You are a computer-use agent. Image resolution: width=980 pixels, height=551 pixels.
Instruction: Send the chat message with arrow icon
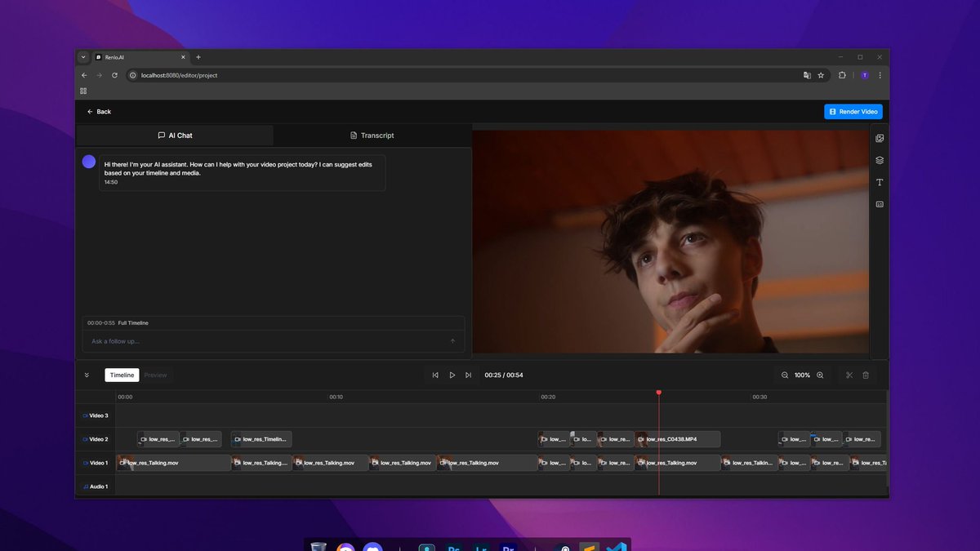(452, 341)
